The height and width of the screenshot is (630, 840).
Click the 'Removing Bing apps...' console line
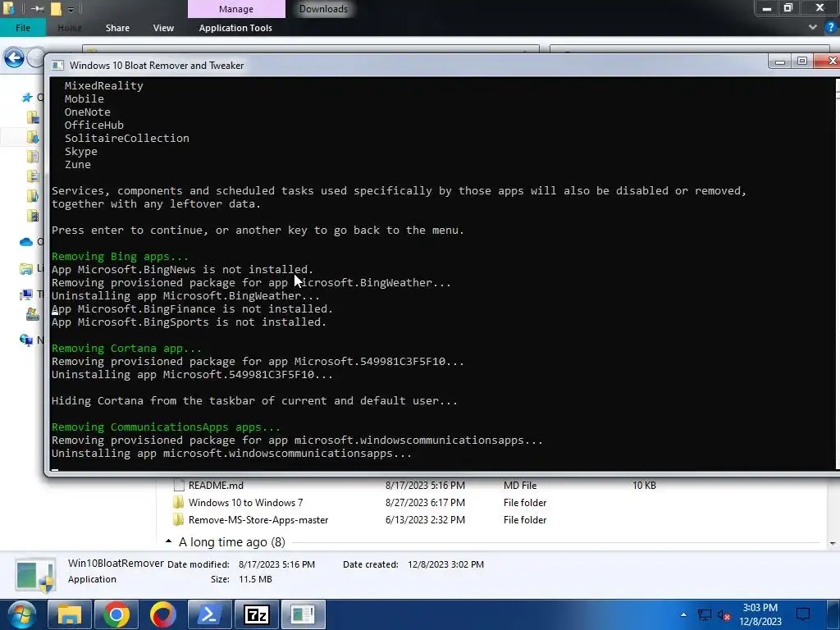pyautogui.click(x=120, y=256)
